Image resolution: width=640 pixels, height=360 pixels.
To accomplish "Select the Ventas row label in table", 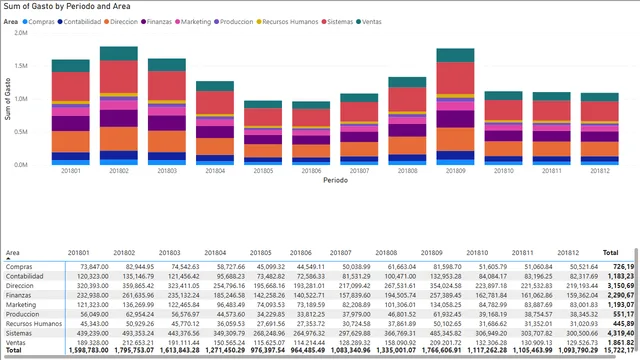I will (16, 343).
